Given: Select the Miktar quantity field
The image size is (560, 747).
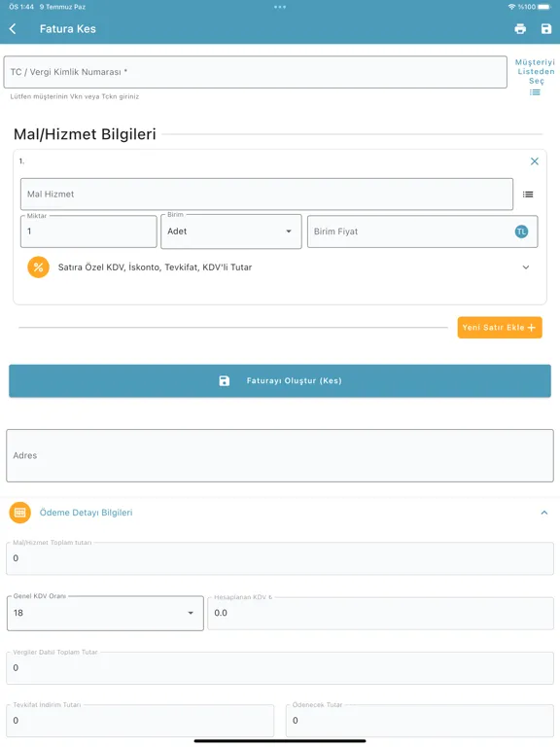Looking at the screenshot, I should coord(88,231).
